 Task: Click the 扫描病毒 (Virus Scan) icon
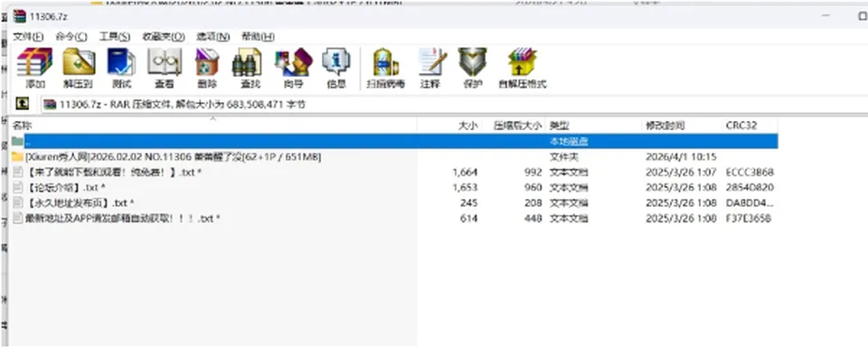tap(385, 62)
